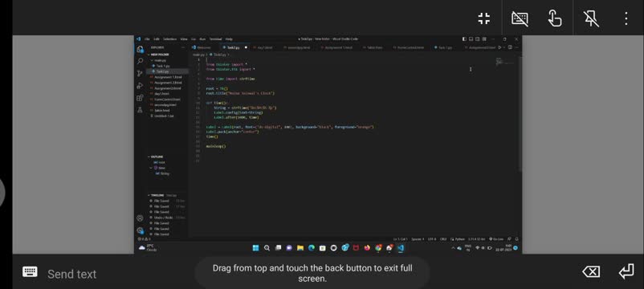Screen dimensions: 644x289
Task: Open the Accounts icon in activity bar
Action: click(x=140, y=218)
